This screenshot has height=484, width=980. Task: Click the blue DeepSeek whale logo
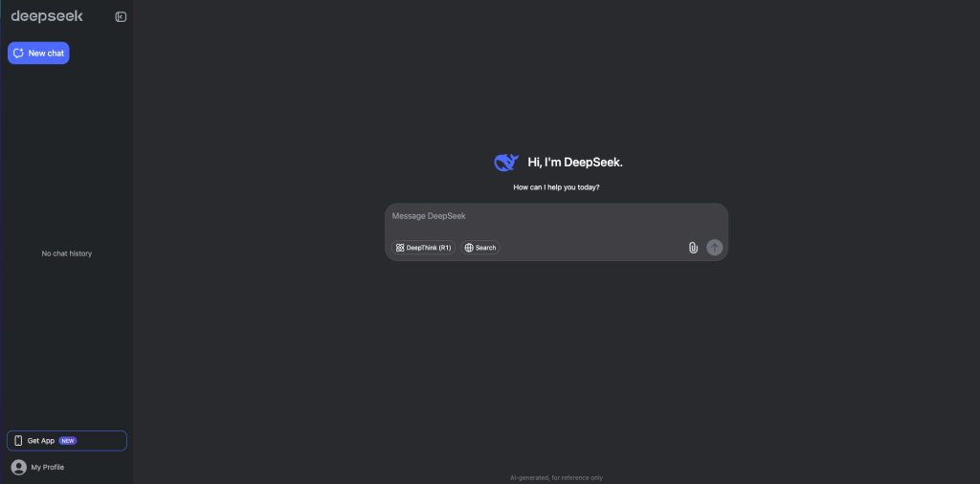[506, 163]
